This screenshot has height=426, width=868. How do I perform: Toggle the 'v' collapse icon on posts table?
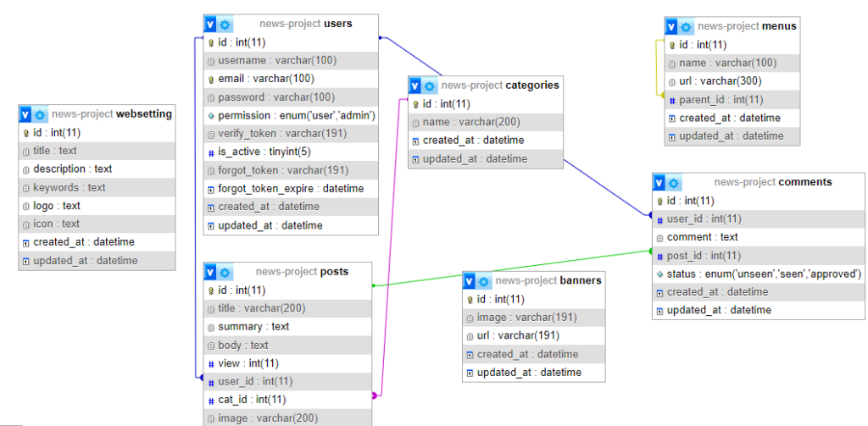click(210, 272)
